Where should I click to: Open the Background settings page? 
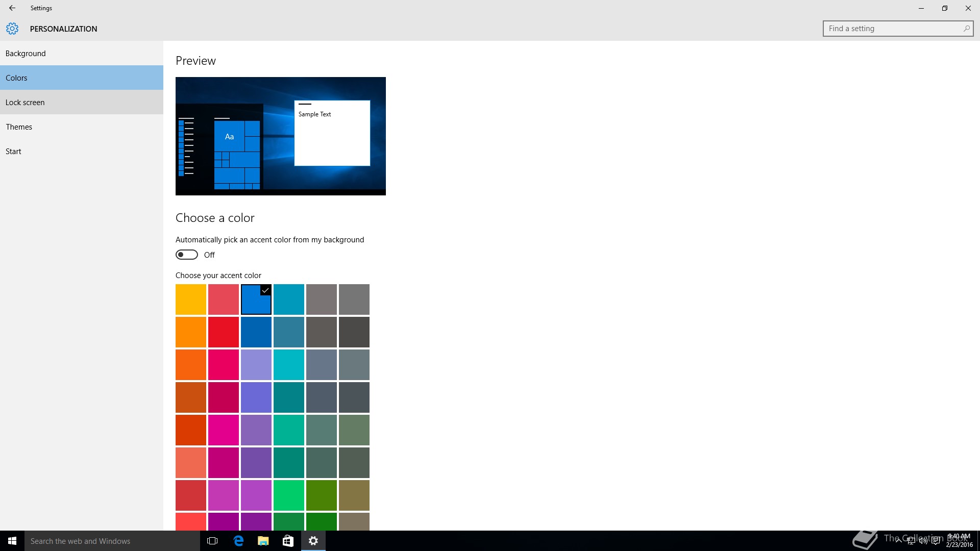pyautogui.click(x=26, y=54)
